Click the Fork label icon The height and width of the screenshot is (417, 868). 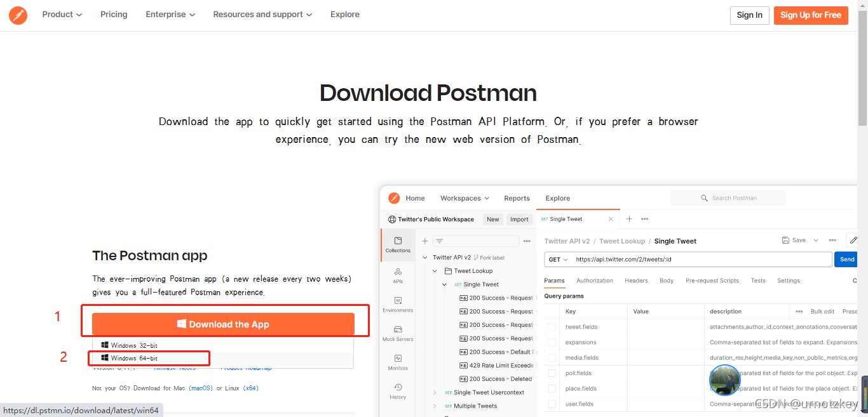click(x=476, y=258)
